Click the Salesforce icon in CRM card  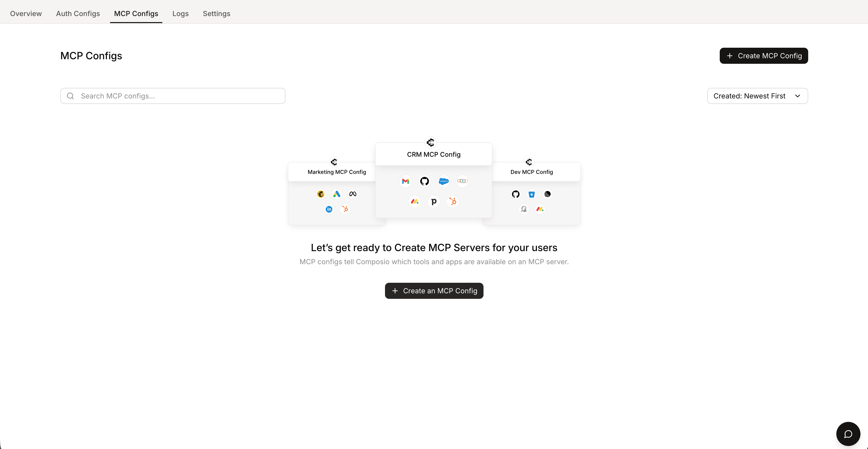coord(444,181)
